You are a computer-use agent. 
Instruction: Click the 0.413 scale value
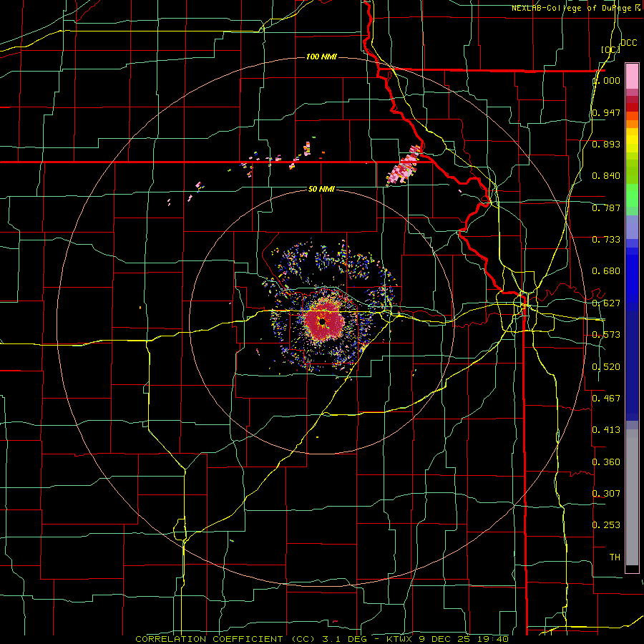(606, 430)
